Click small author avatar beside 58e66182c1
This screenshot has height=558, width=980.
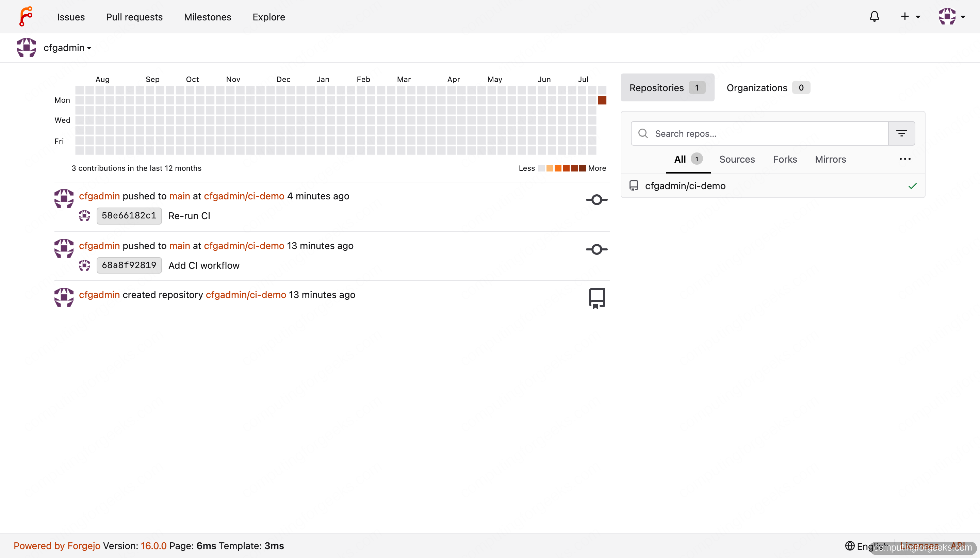(x=84, y=216)
